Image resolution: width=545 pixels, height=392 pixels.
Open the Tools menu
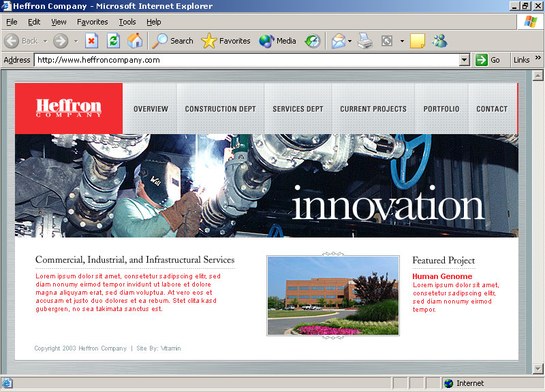click(x=127, y=22)
